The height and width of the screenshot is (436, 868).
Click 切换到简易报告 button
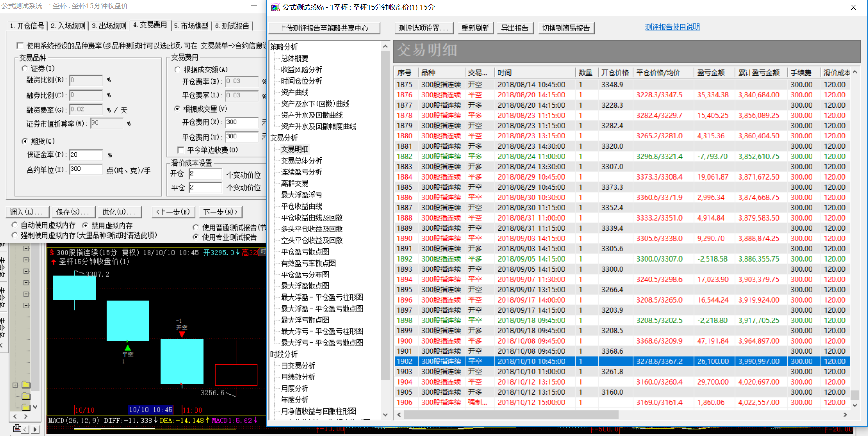point(566,28)
